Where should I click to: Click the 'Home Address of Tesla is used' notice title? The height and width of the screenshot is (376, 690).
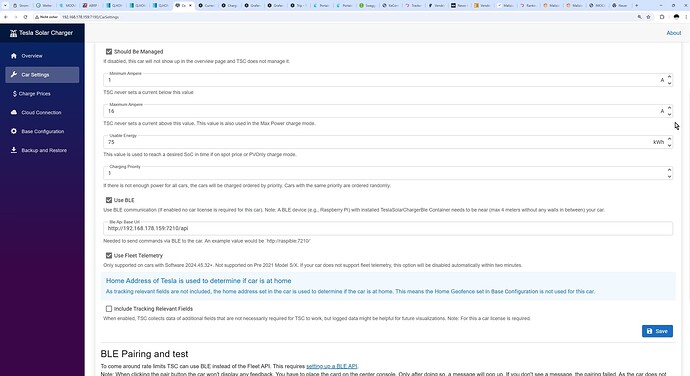click(198, 281)
